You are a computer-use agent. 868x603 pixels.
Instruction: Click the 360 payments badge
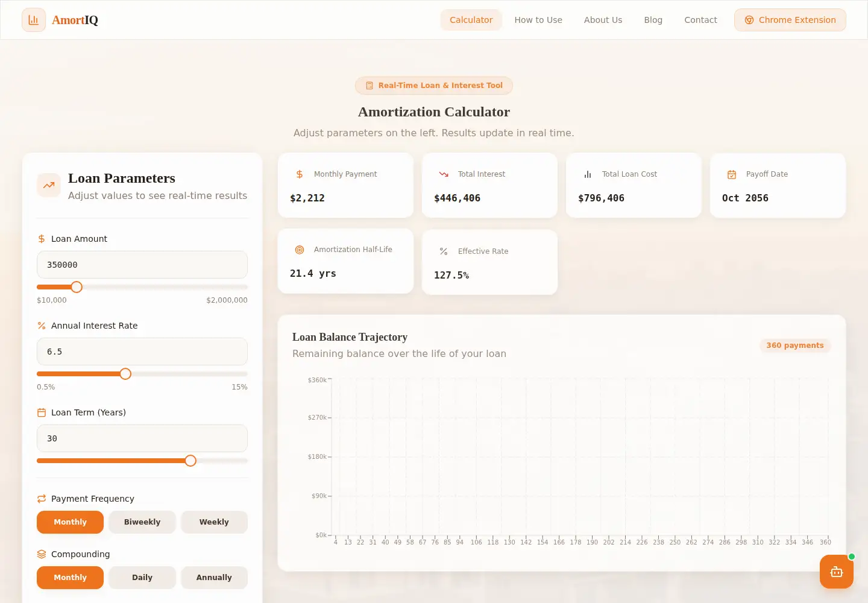tap(795, 346)
